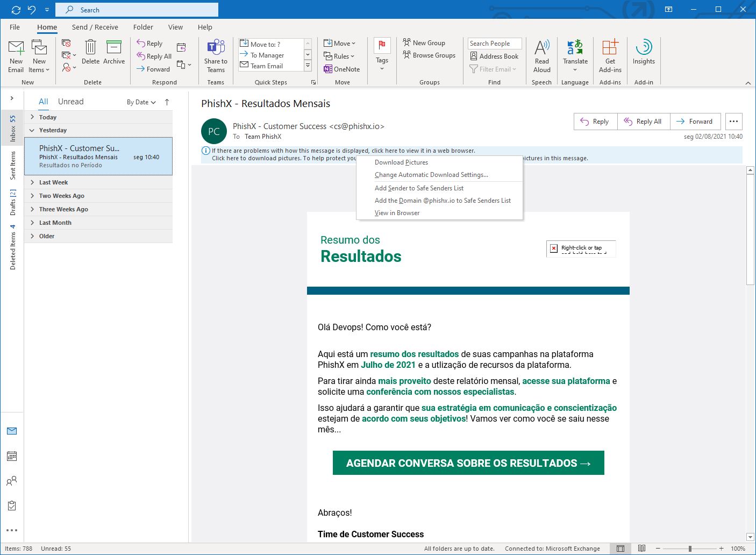This screenshot has height=555, width=756.
Task: Collapse the ribbon with the chevron
Action: tap(748, 83)
